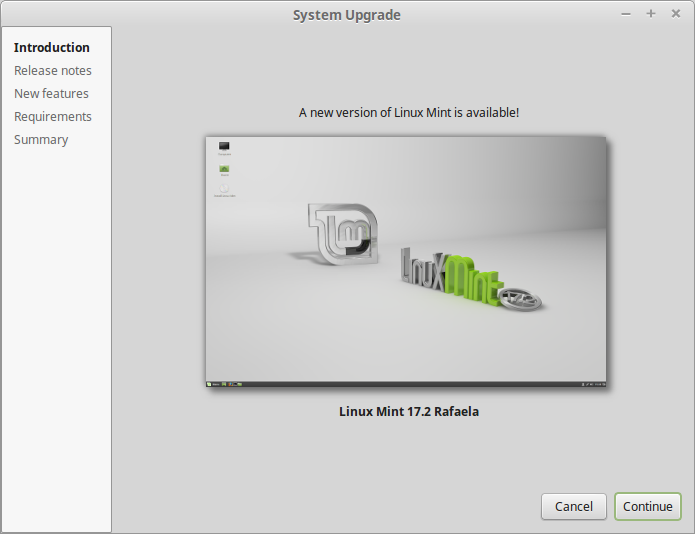Open the Summary step
Image resolution: width=695 pixels, height=534 pixels.
click(x=41, y=140)
